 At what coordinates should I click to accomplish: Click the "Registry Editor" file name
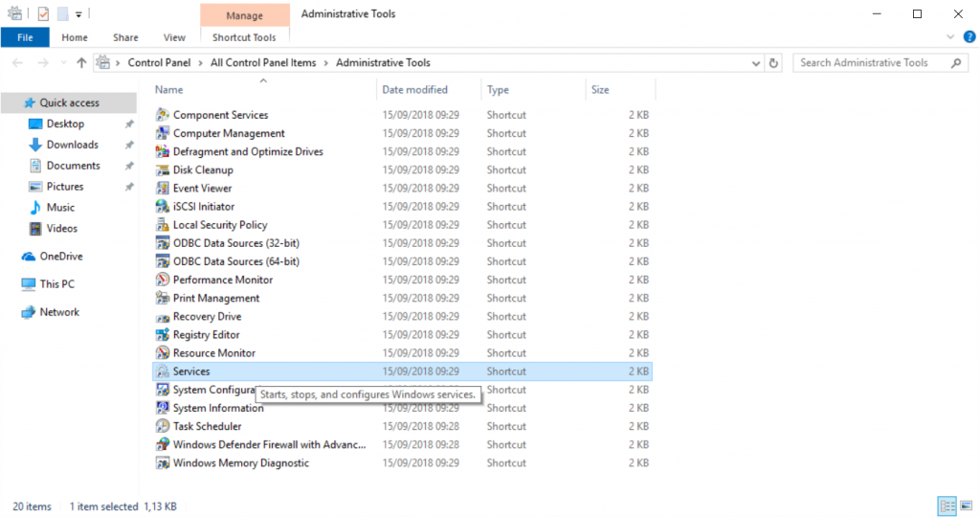click(x=207, y=335)
